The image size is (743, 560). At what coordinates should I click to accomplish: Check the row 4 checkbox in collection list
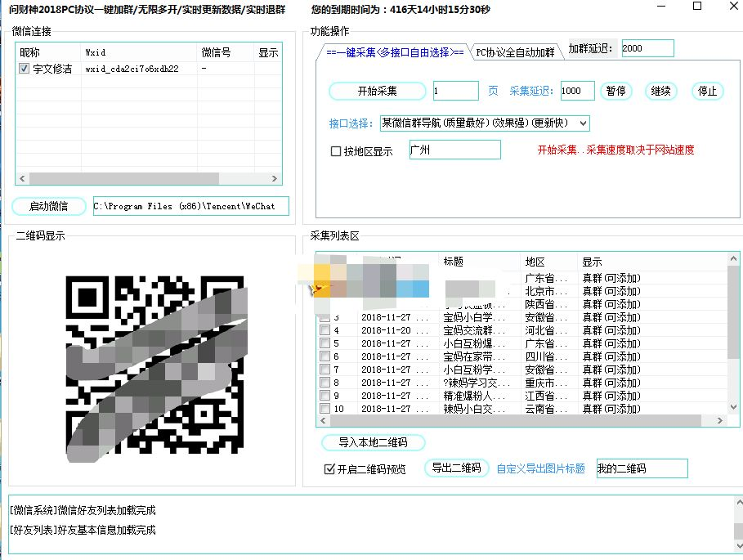(325, 329)
